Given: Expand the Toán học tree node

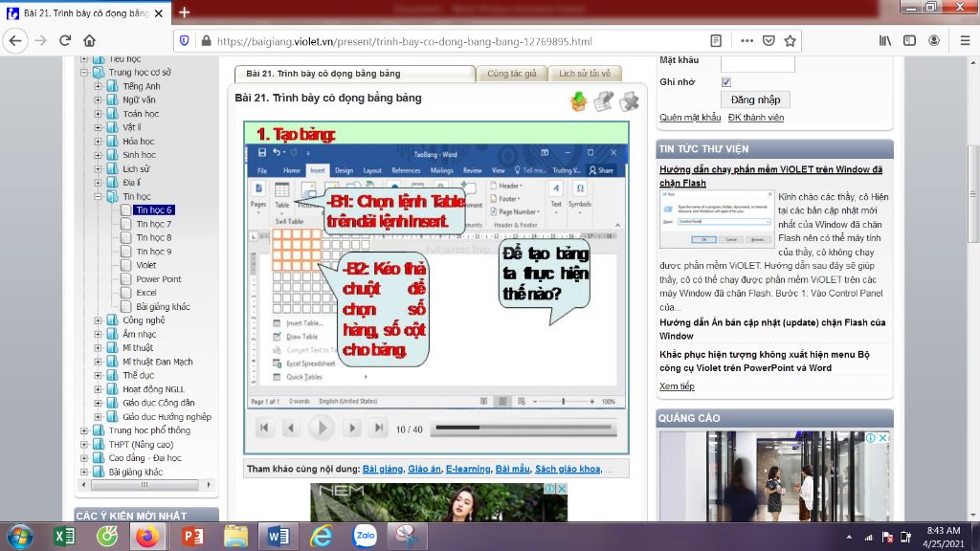Looking at the screenshot, I should (98, 114).
